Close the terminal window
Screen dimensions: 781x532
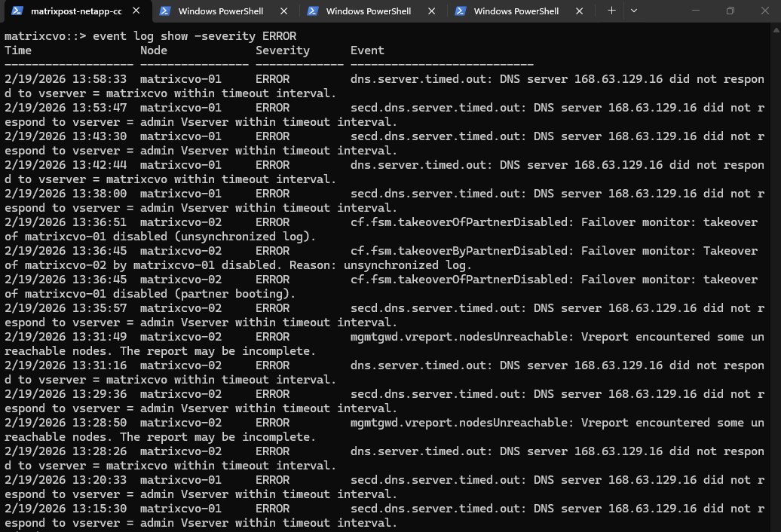(x=765, y=11)
